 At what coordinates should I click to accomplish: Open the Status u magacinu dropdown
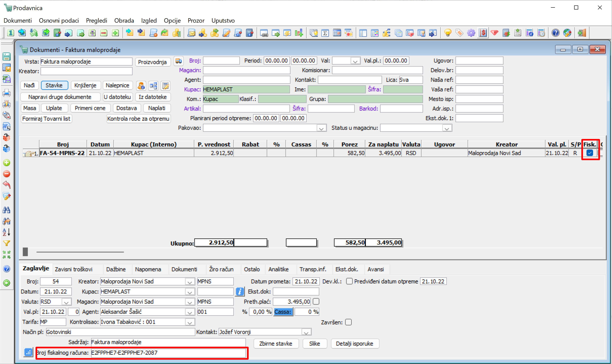point(447,128)
